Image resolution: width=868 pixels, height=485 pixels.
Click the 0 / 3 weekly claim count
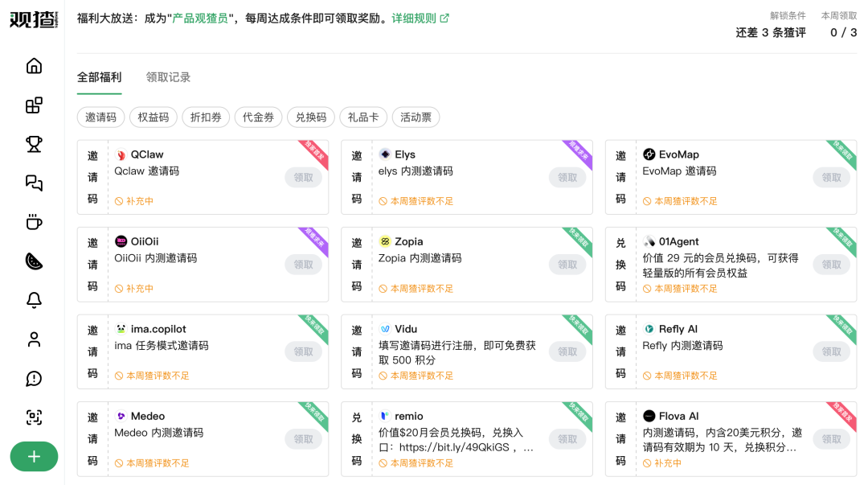(843, 33)
